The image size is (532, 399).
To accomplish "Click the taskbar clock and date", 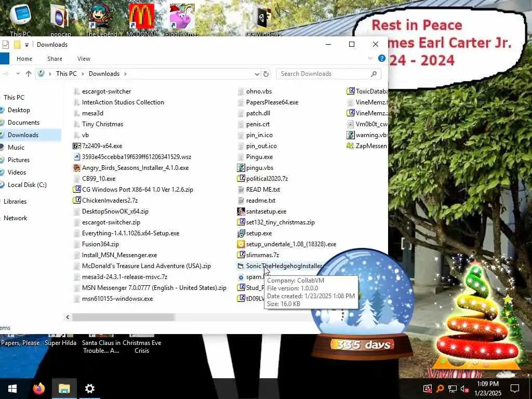I will [487, 389].
